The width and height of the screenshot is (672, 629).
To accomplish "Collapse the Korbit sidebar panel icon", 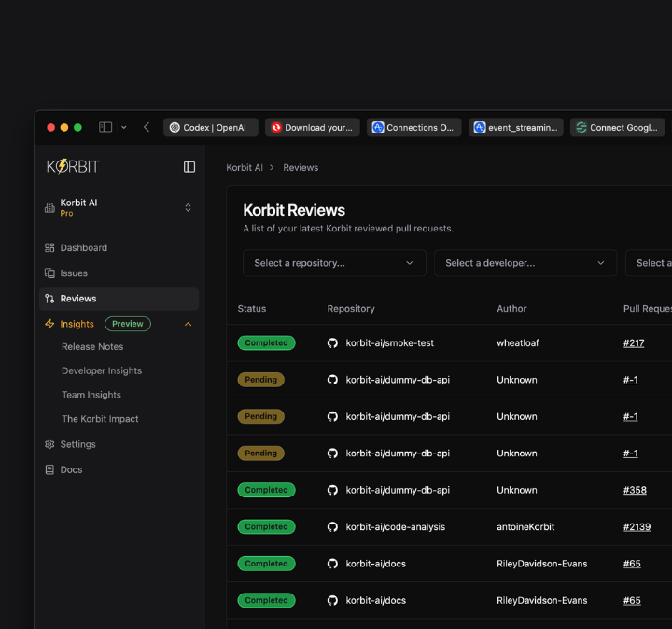I will [189, 167].
